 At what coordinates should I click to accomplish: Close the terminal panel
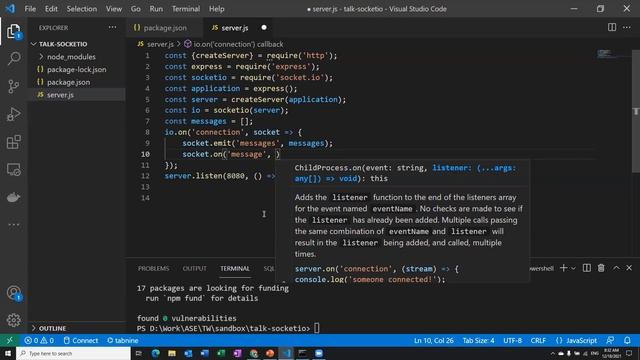(629, 268)
